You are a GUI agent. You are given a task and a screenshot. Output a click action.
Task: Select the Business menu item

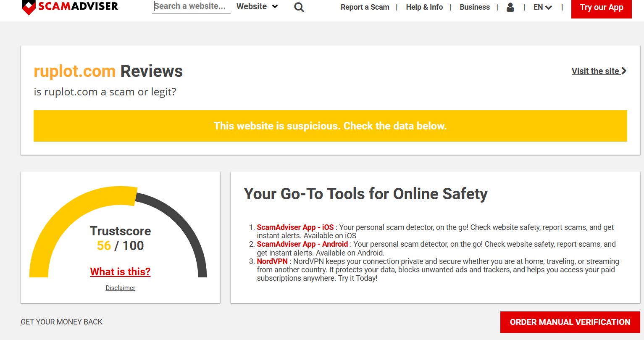pos(474,7)
